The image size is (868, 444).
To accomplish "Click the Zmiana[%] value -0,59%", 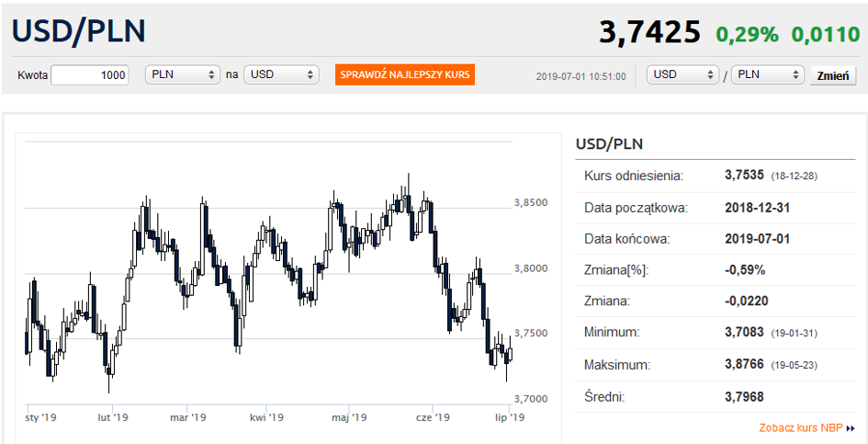I will [x=745, y=270].
